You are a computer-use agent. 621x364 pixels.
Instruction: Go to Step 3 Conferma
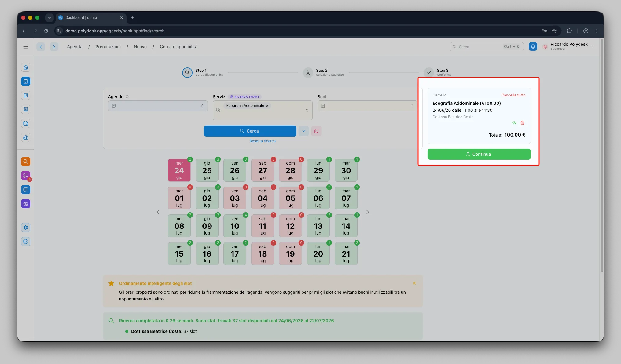(x=438, y=72)
